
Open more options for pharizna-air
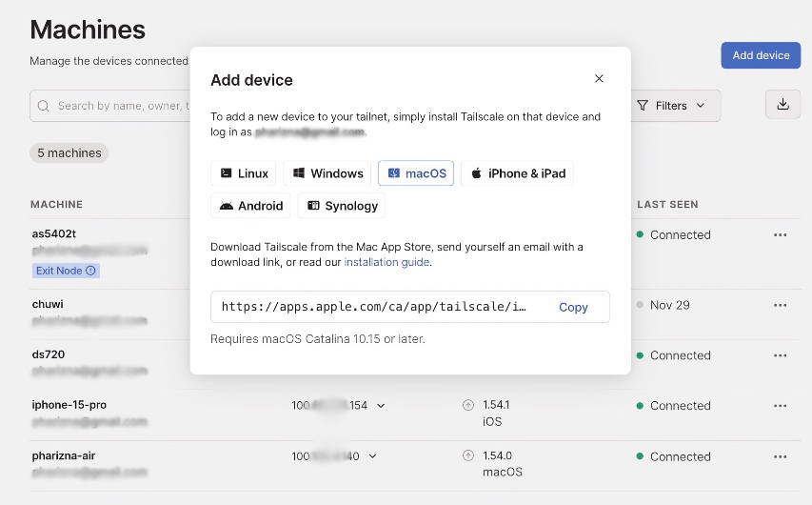[781, 456]
